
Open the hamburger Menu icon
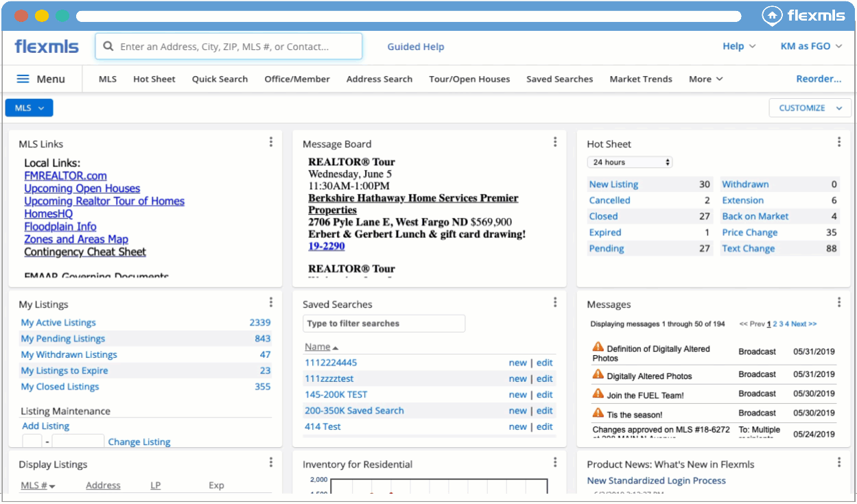point(23,79)
